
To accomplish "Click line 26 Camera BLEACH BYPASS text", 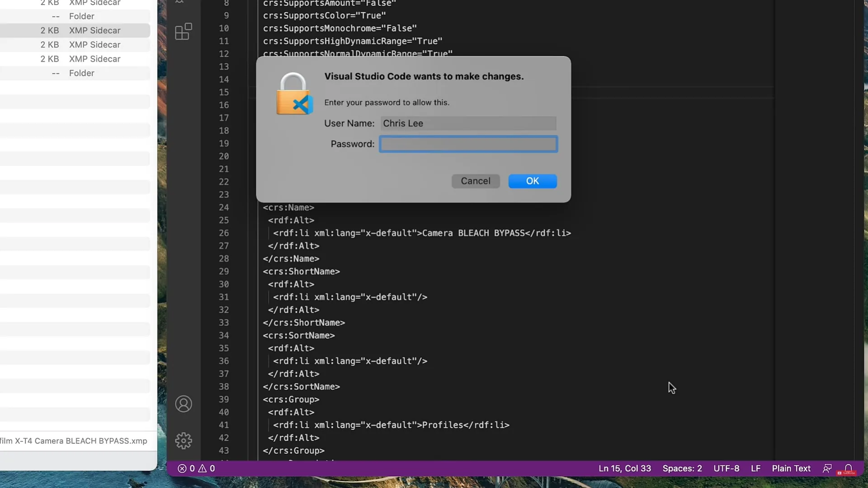I will 473,233.
